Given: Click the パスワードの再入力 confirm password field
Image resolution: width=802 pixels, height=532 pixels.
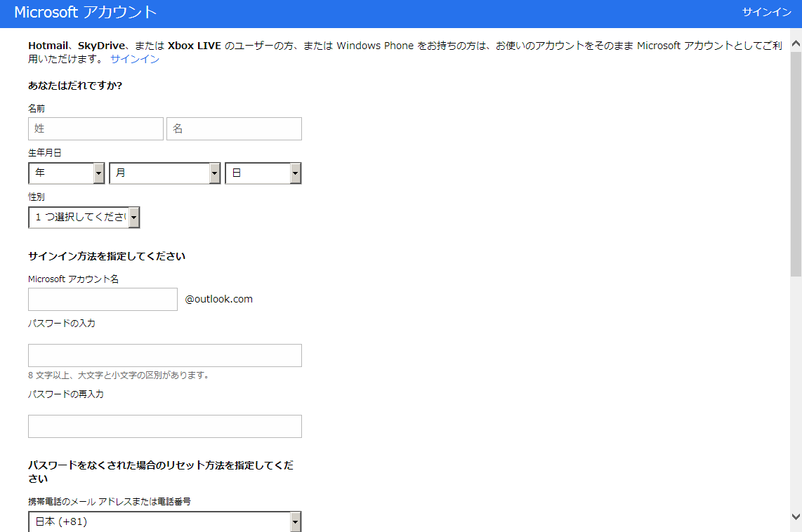Looking at the screenshot, I should tap(165, 426).
